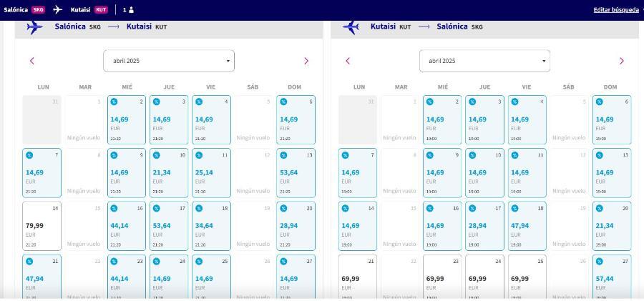Click the KUT airport badge in header
The width and height of the screenshot is (644, 301).
(101, 9)
